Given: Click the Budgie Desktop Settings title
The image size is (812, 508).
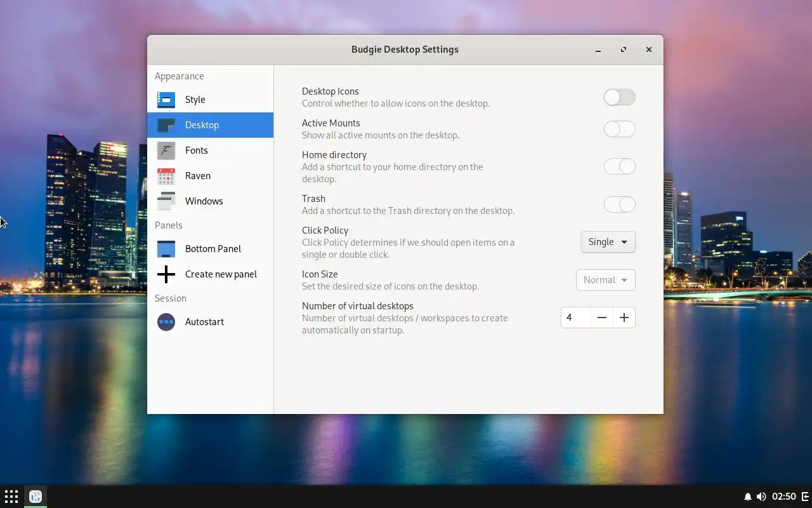Looking at the screenshot, I should 405,50.
